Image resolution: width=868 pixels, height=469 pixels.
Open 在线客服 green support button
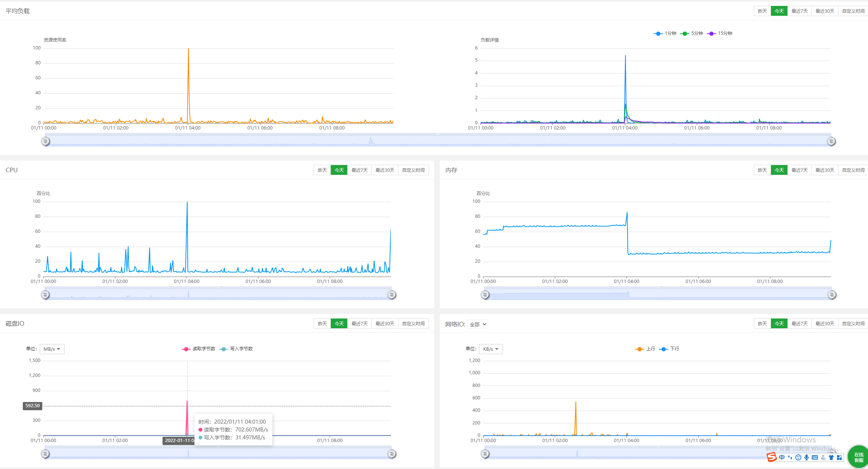(x=858, y=457)
